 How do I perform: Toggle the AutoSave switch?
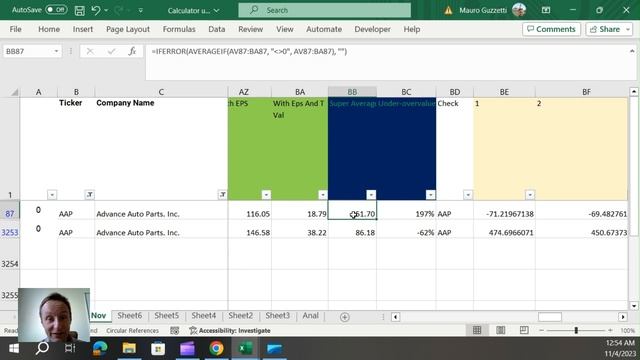[56, 10]
